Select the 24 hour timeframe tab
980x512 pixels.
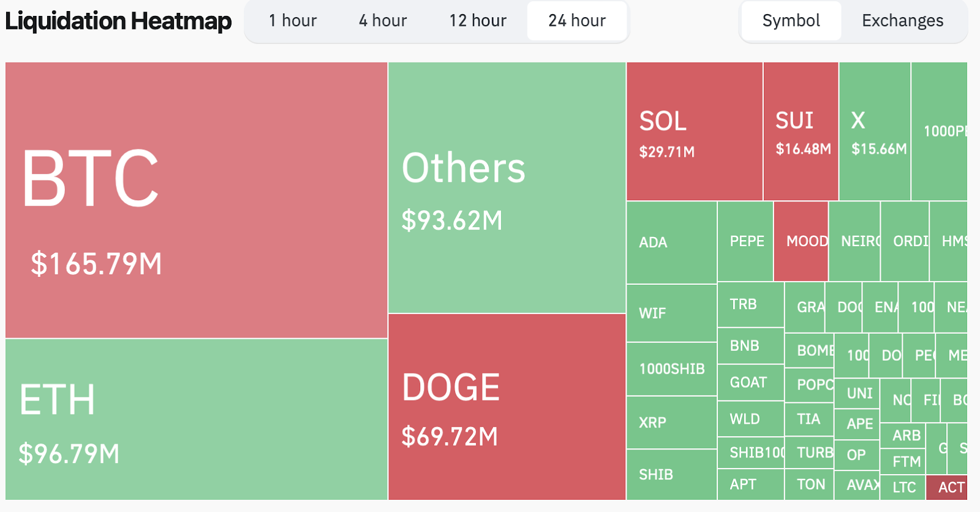click(577, 21)
